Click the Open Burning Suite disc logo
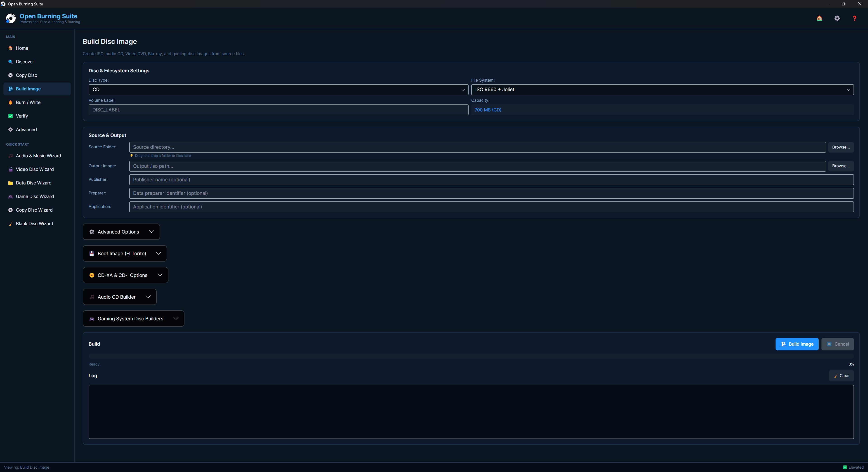The image size is (868, 472). pyautogui.click(x=10, y=18)
